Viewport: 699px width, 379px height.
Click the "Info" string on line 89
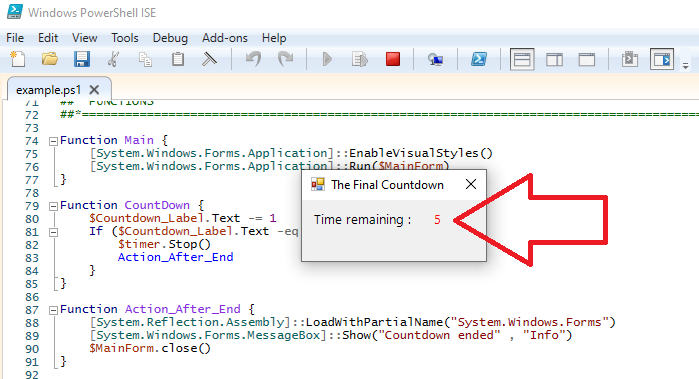[544, 335]
